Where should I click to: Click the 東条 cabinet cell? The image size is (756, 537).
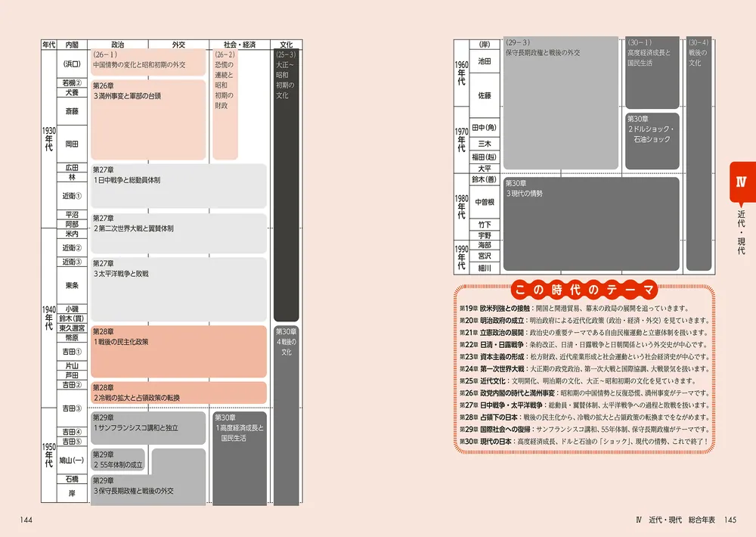coord(73,285)
